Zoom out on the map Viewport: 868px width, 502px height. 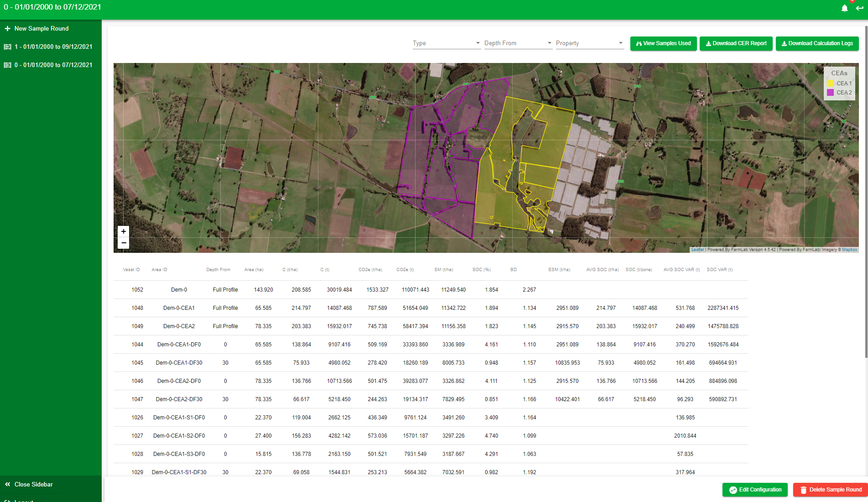123,243
